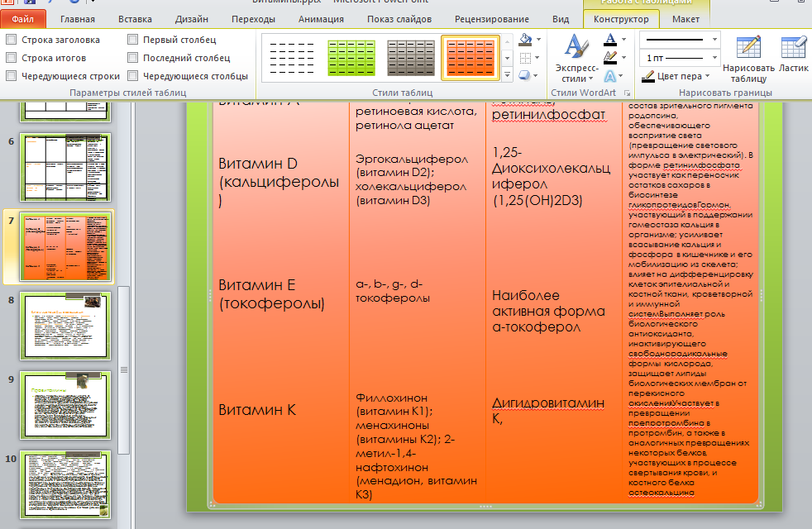Switch to the Анимация tab

click(x=321, y=19)
